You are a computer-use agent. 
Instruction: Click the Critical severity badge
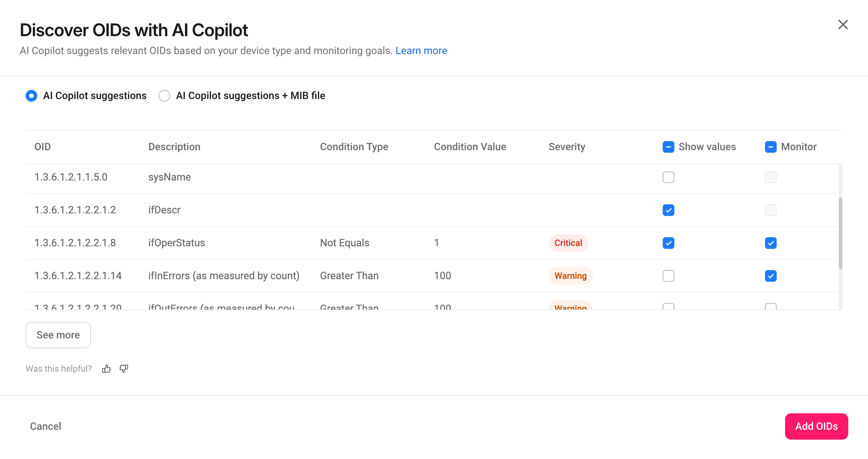(568, 243)
